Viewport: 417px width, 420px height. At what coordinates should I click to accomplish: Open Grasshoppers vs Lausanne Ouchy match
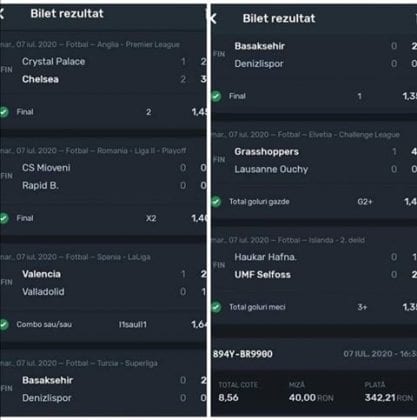[314, 160]
